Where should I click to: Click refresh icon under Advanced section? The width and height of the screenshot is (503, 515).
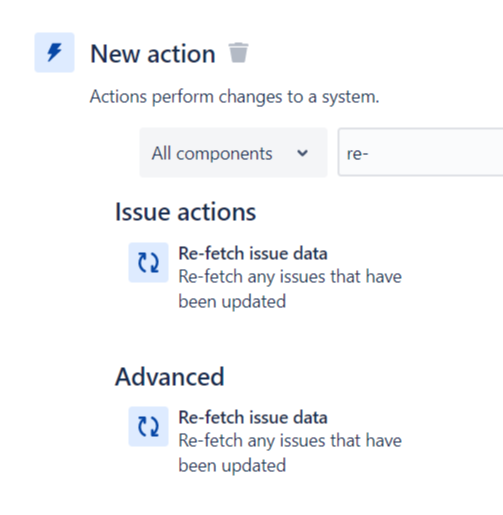pos(148,426)
